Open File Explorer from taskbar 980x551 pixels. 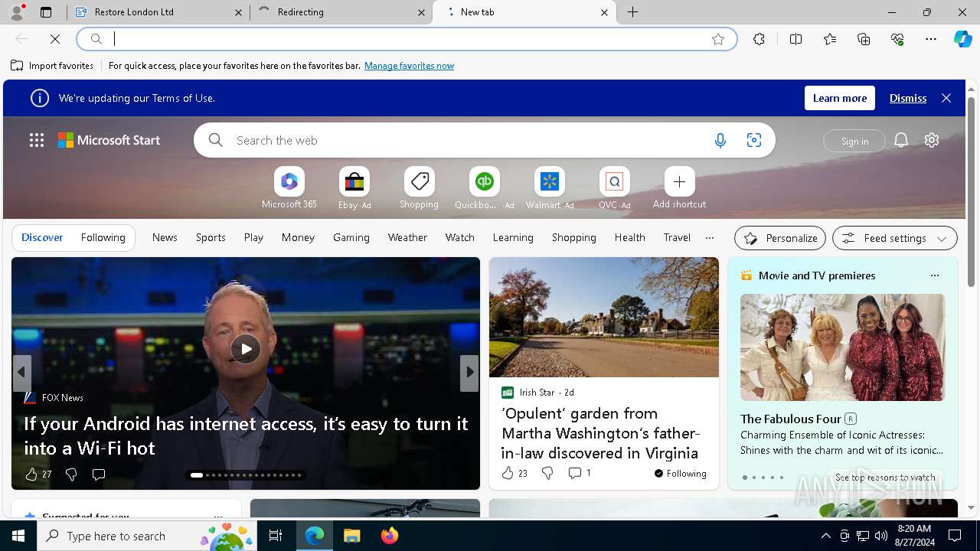pos(351,536)
